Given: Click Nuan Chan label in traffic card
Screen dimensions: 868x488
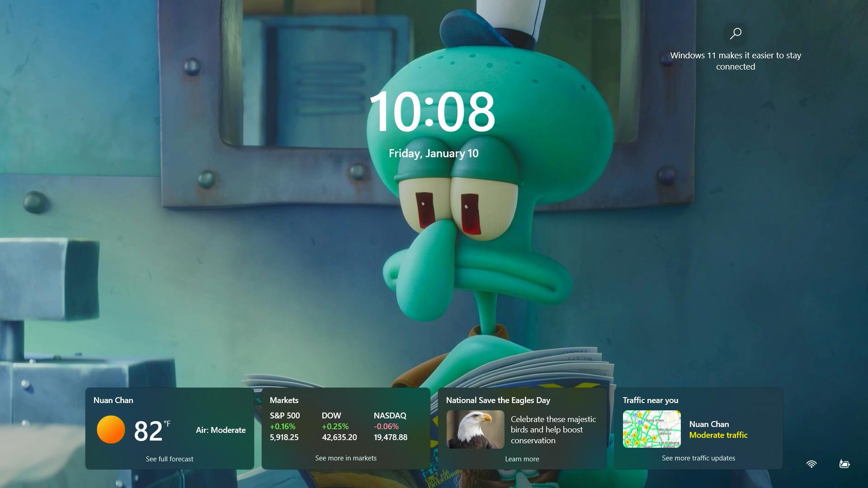Looking at the screenshot, I should click(x=709, y=424).
